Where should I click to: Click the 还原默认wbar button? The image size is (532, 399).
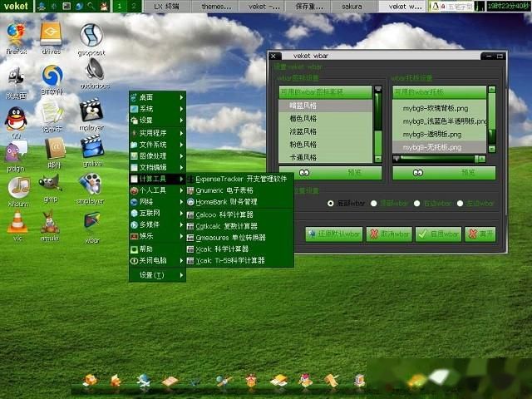[334, 234]
